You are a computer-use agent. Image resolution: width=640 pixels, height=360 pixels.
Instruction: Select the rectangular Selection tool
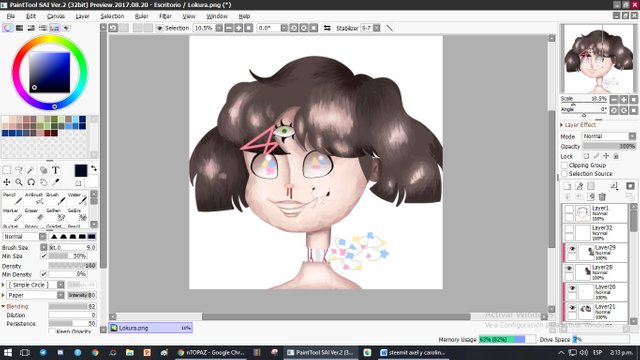click(7, 170)
